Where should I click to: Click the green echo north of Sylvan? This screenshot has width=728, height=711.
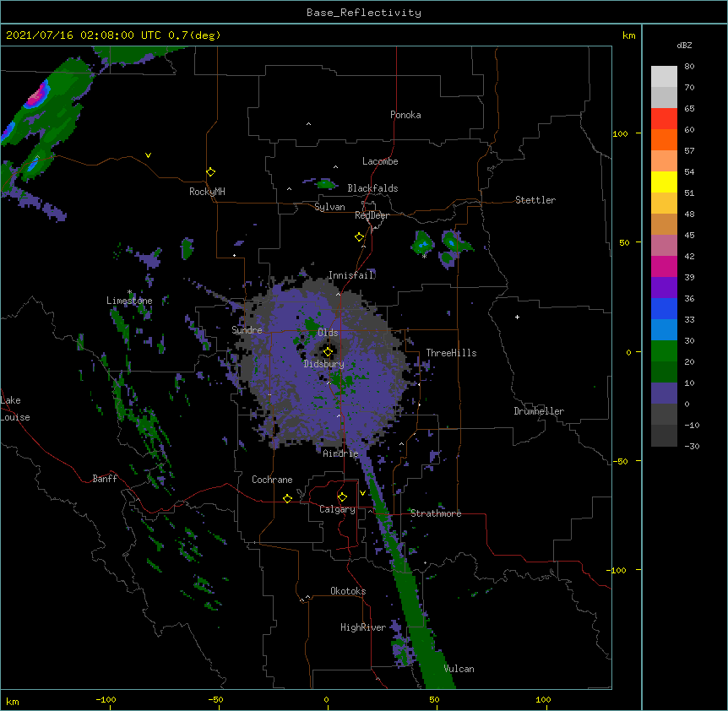[x=325, y=184]
